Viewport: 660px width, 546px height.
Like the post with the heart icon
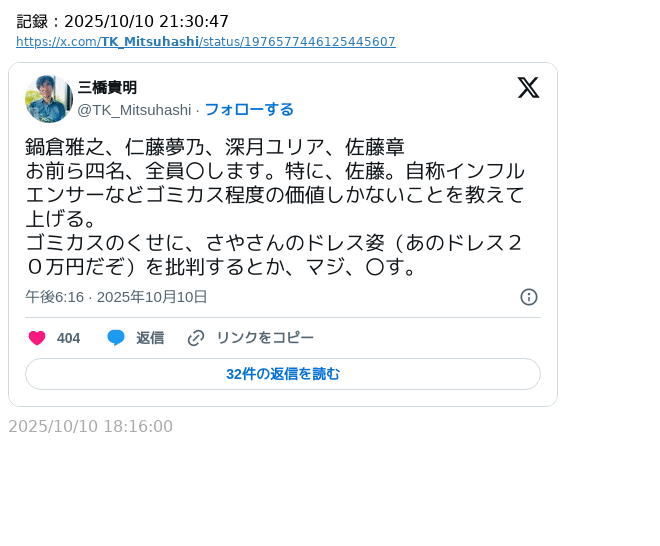pyautogui.click(x=37, y=338)
